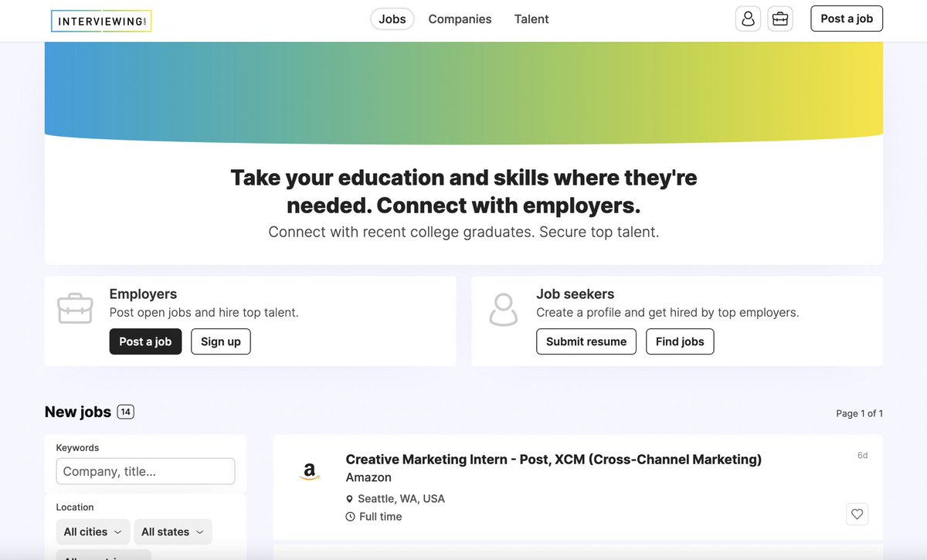Click the clock icon beside Full time
This screenshot has height=560, width=927.
(350, 517)
